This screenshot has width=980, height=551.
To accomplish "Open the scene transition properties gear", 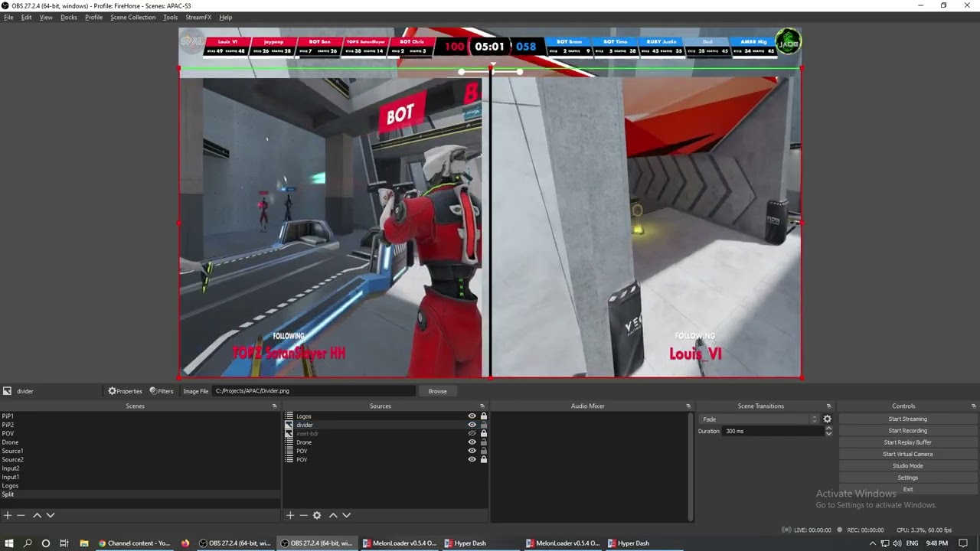I will pos(827,419).
